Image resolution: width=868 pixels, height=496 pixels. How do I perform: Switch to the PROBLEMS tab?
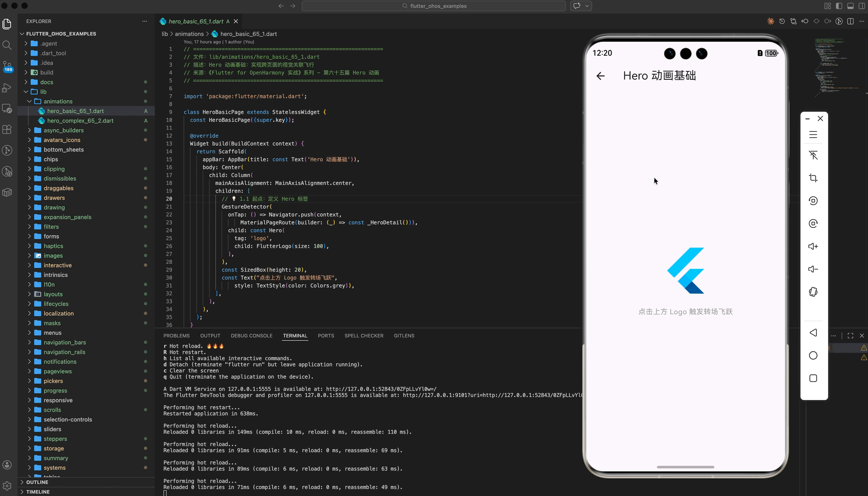click(176, 336)
